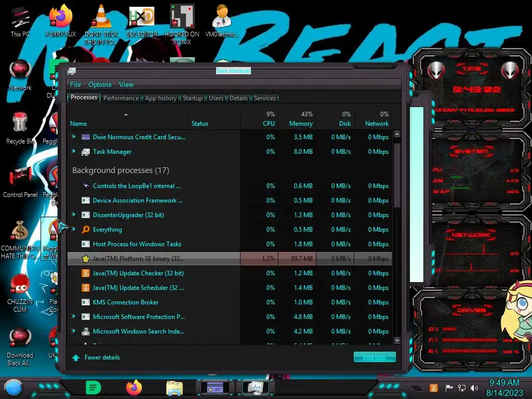532x399 pixels.
Task: Click the process list scrollbar thumb
Action: [x=397, y=175]
